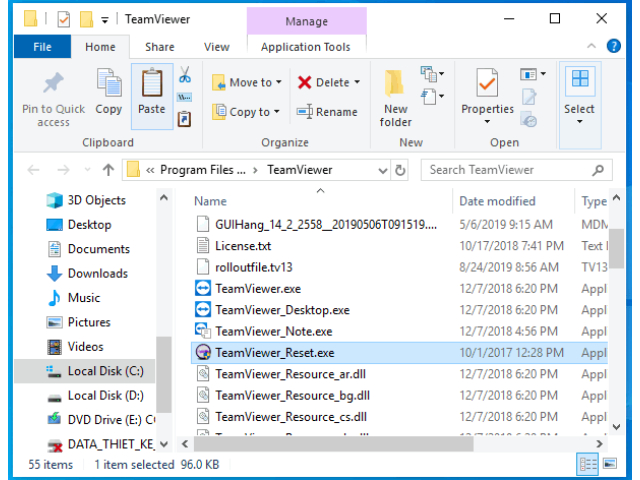640x480 pixels.
Task: Click New folder icon in title bar
Action: (x=86, y=19)
